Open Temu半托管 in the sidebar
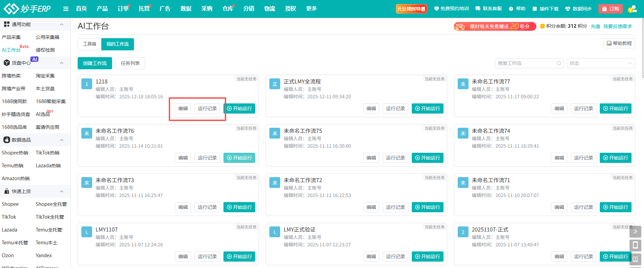644x268 pixels. [15, 243]
